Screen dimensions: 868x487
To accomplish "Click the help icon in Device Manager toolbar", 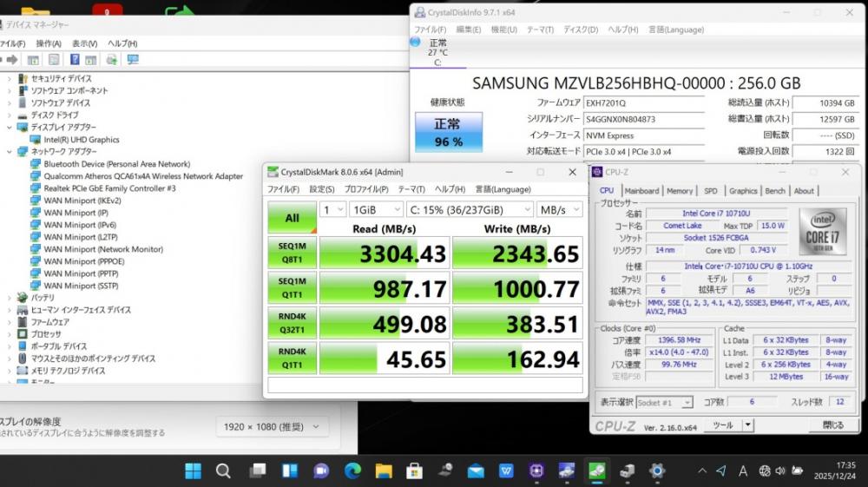I will click(x=73, y=60).
